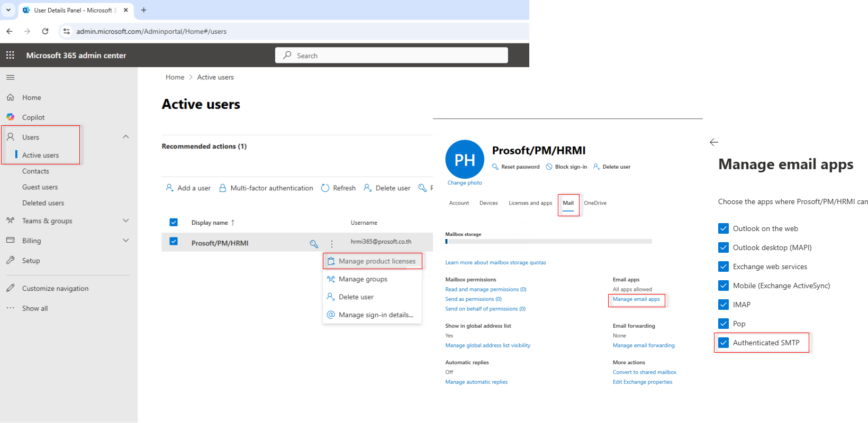Click the Search input field
This screenshot has height=423, width=868.
tap(392, 56)
